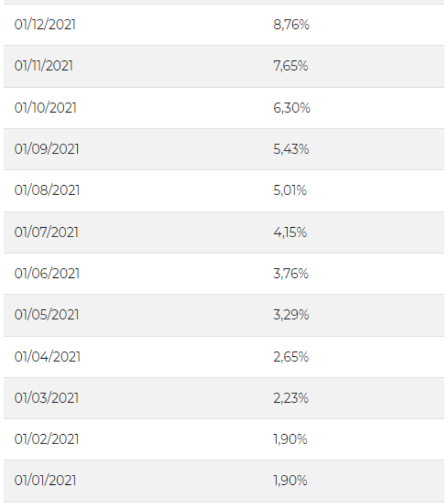Image resolution: width=448 pixels, height=504 pixels.
Task: Click the 01/03/2021 date cell
Action: tap(45, 398)
